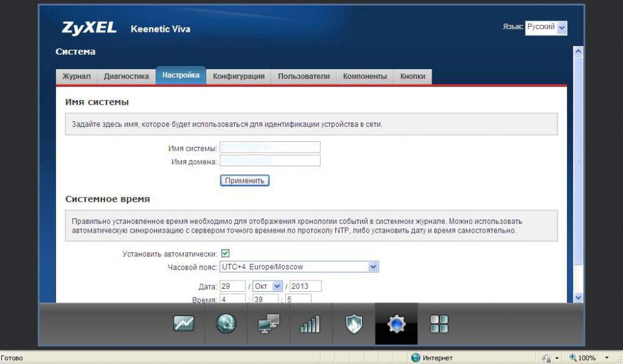Click the Имя системы input field
This screenshot has height=364, width=623.
pyautogui.click(x=270, y=147)
